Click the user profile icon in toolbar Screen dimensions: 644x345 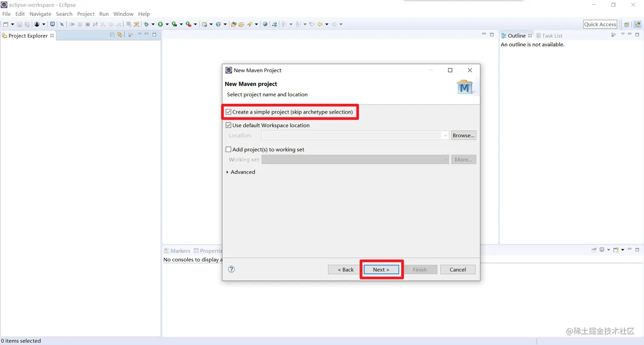pos(37,24)
